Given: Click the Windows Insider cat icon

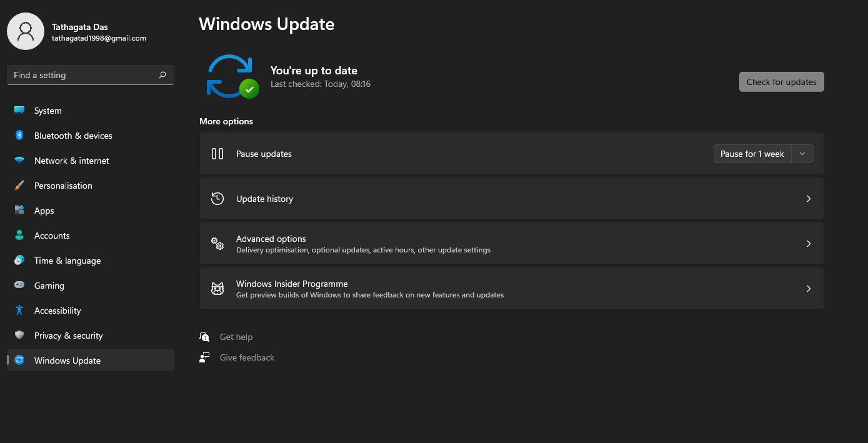Looking at the screenshot, I should point(217,289).
